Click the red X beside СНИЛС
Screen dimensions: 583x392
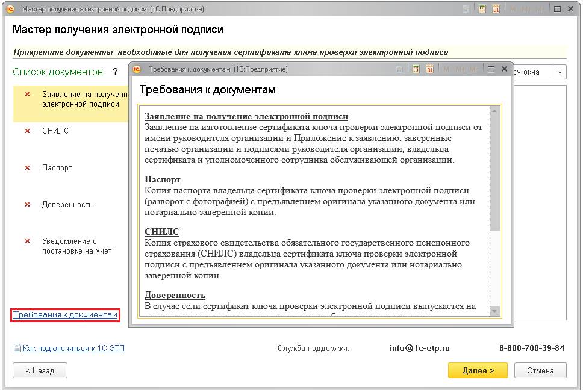point(27,131)
